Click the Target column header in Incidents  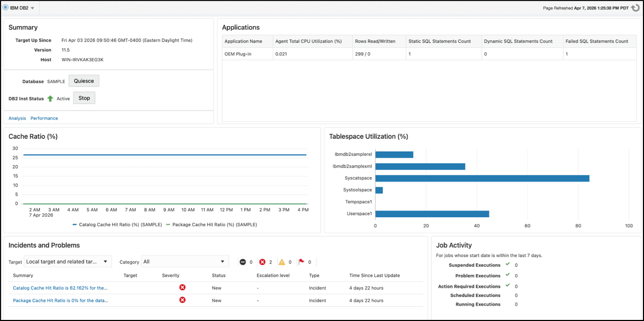coord(130,275)
